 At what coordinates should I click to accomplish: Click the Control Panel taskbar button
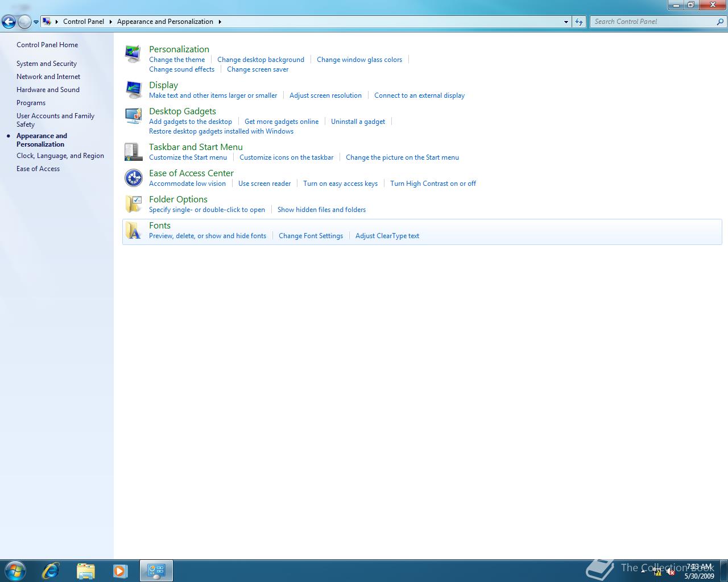click(x=156, y=571)
